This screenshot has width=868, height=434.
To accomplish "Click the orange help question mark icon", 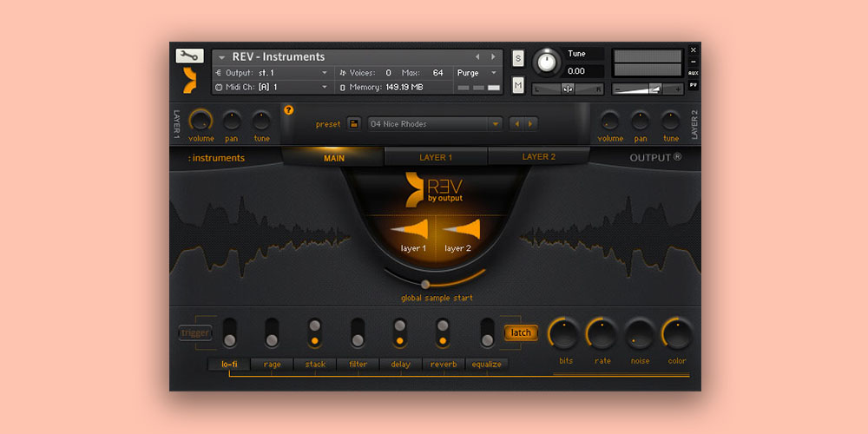I will pos(289,110).
